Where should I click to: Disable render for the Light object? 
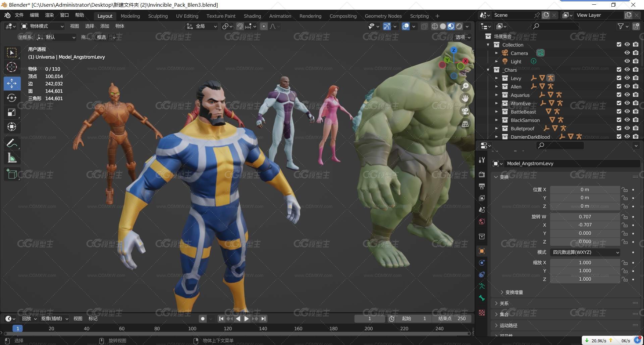636,61
